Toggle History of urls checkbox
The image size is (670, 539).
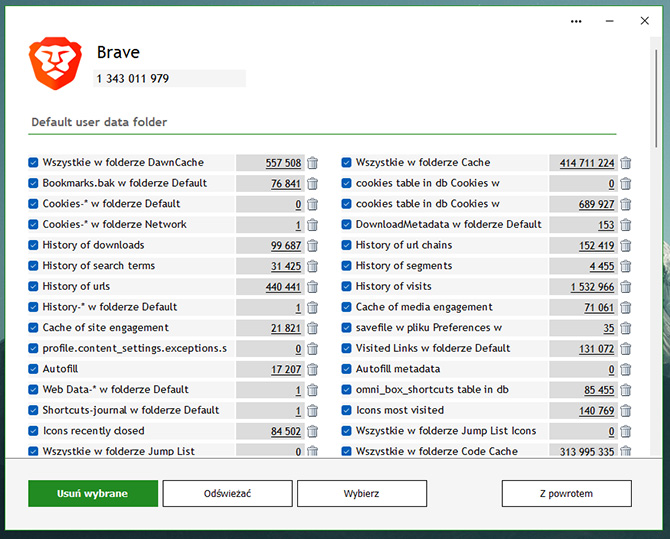(33, 286)
